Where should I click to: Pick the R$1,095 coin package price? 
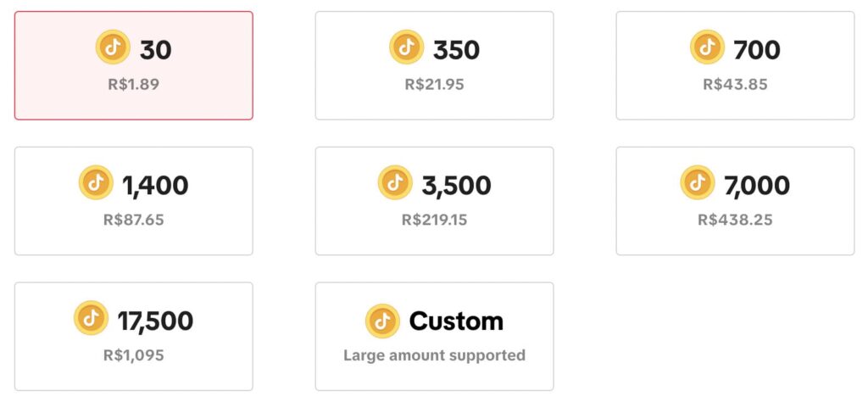tap(134, 355)
